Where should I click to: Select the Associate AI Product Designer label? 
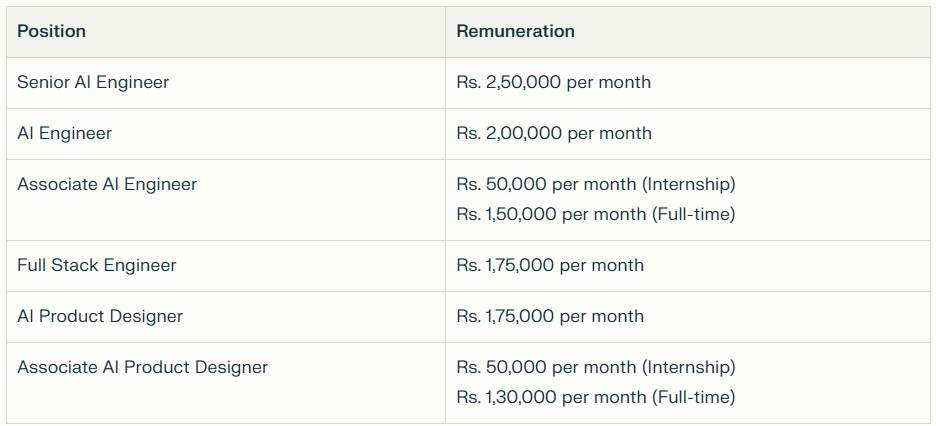(x=143, y=367)
